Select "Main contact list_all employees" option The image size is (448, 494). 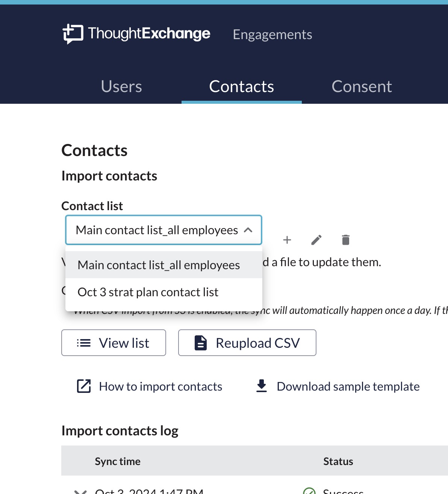pos(159,265)
